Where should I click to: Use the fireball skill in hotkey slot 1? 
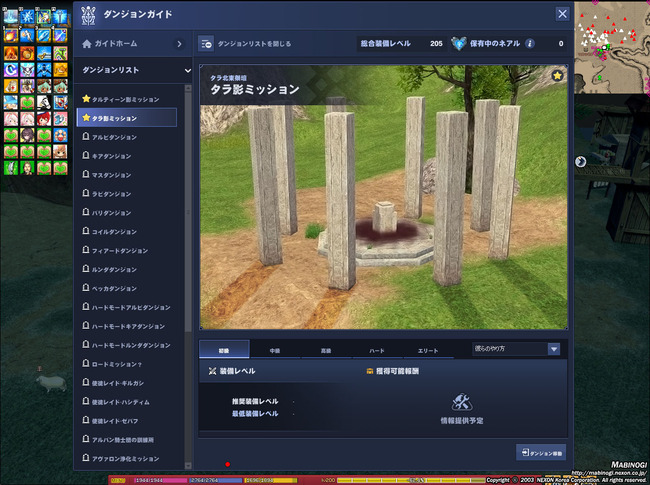pyautogui.click(x=11, y=36)
